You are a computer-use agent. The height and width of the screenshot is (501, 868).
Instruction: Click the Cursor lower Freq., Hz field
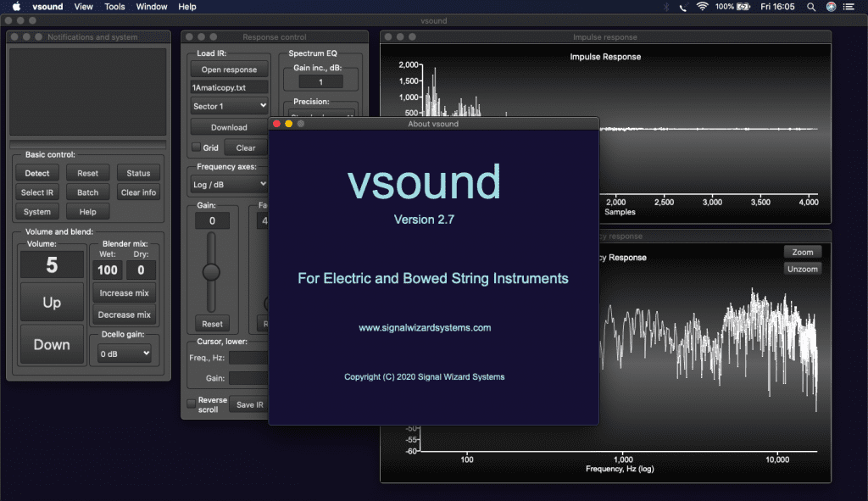248,358
